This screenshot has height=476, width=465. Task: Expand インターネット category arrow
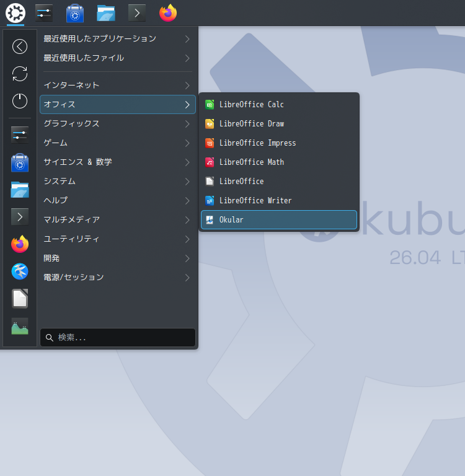[187, 86]
